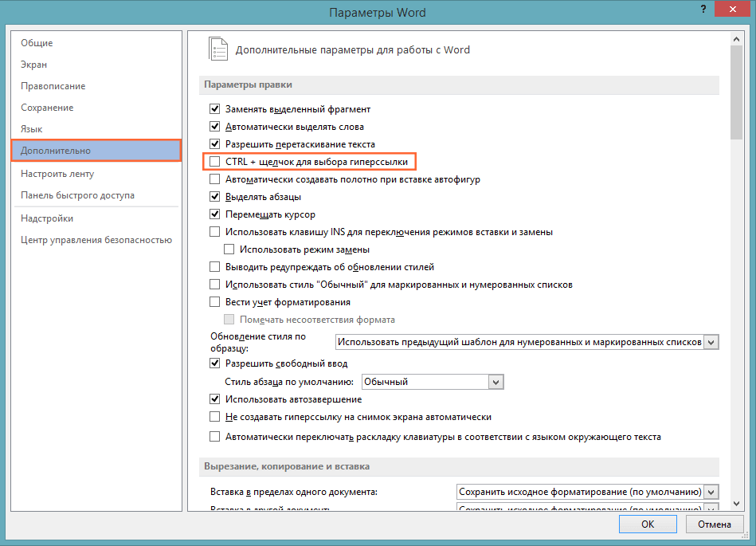
Task: Enable Автоматически переключать раскладку клавиатуры
Action: (214, 437)
